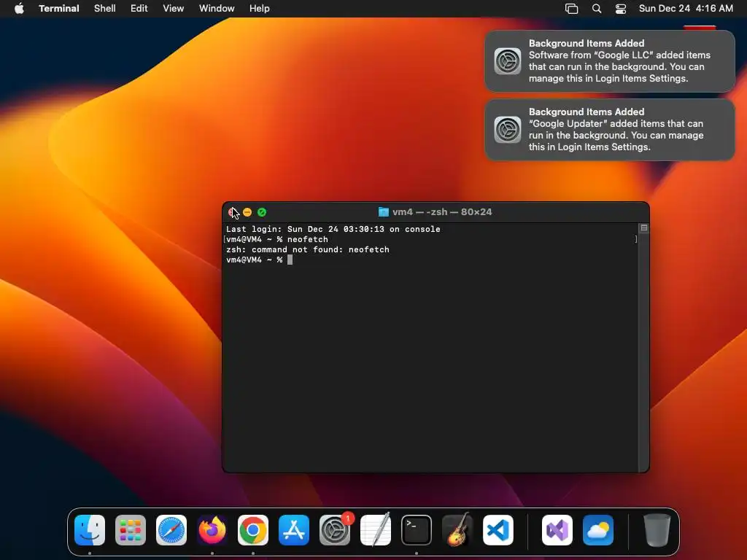This screenshot has width=747, height=560.
Task: Open TextEdit from the Dock
Action: tap(376, 530)
